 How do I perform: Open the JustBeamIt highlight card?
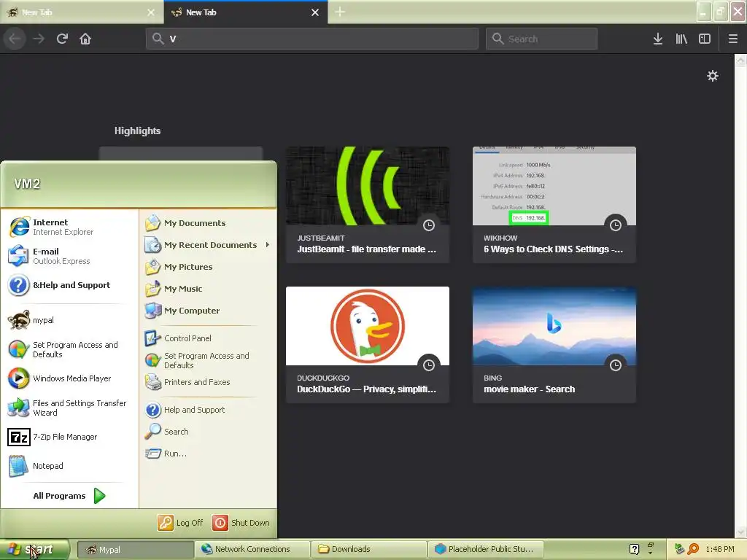point(368,204)
